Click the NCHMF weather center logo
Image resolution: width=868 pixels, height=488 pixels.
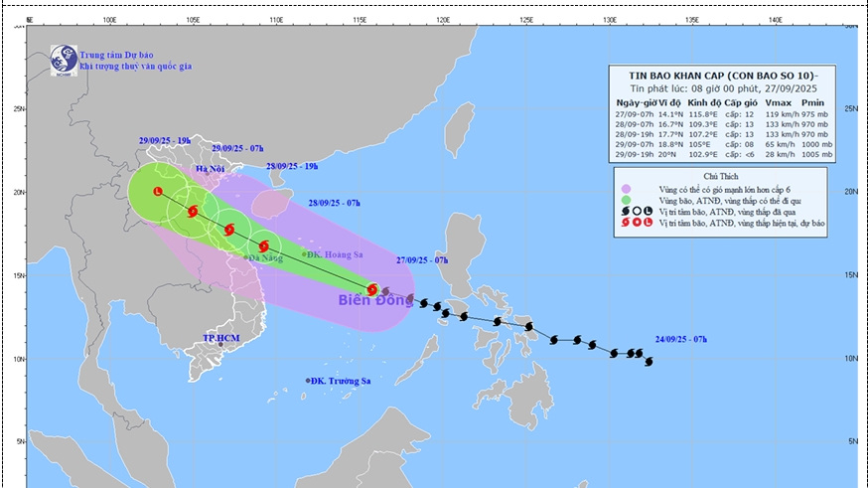[x=65, y=58]
